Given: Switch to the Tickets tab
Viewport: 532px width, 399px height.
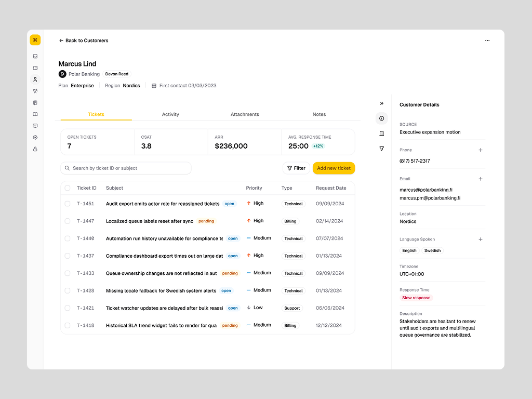Looking at the screenshot, I should (96, 114).
